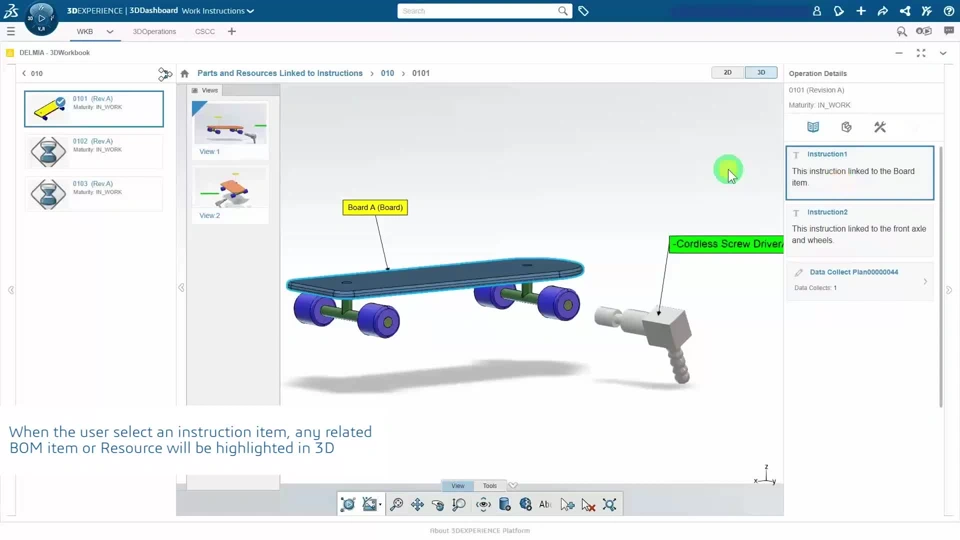Open the 010 breadcrumb link
Viewport: 960px width, 540px height.
coord(388,73)
